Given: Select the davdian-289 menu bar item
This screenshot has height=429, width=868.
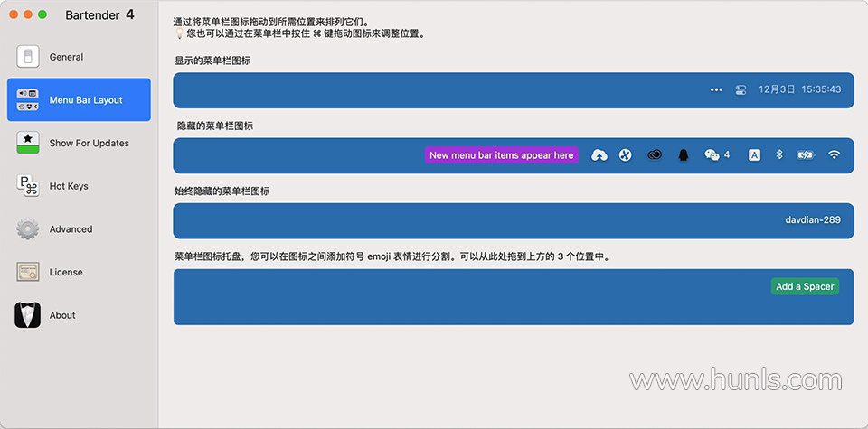Looking at the screenshot, I should (x=813, y=220).
